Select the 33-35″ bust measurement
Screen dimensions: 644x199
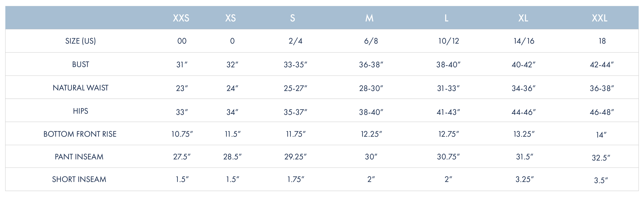click(295, 65)
